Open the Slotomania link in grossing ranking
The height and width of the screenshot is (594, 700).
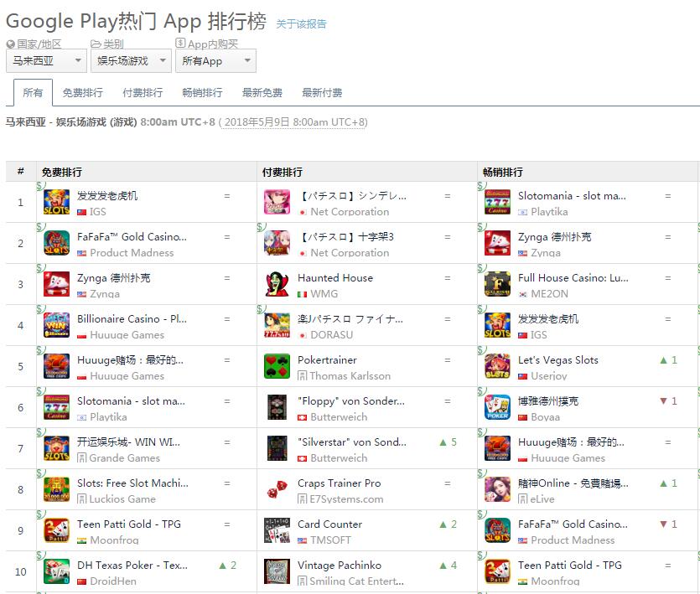point(572,195)
